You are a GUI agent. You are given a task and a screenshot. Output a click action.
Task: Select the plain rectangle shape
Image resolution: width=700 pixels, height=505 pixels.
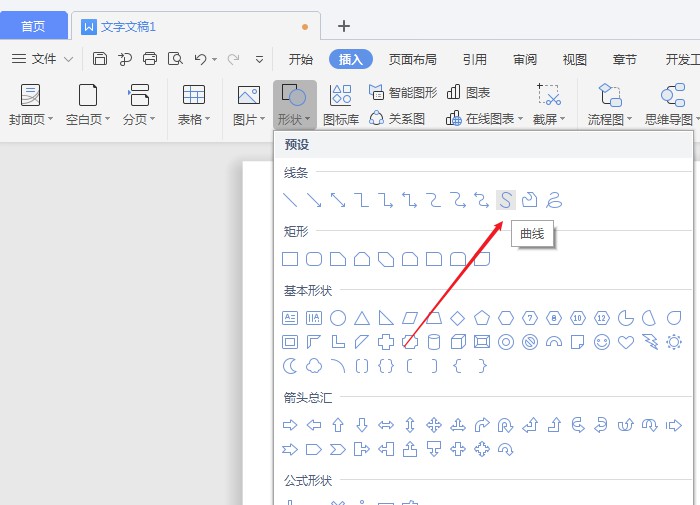pyautogui.click(x=290, y=259)
